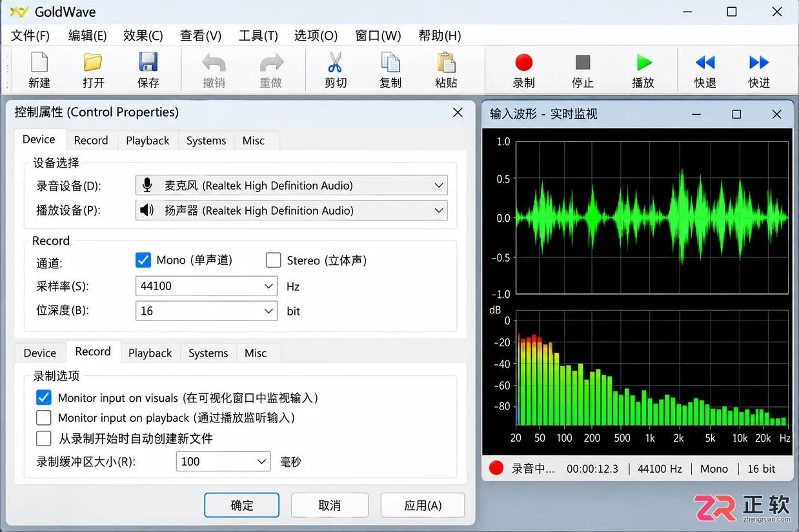Save with the 保存 floppy disk icon

[148, 63]
